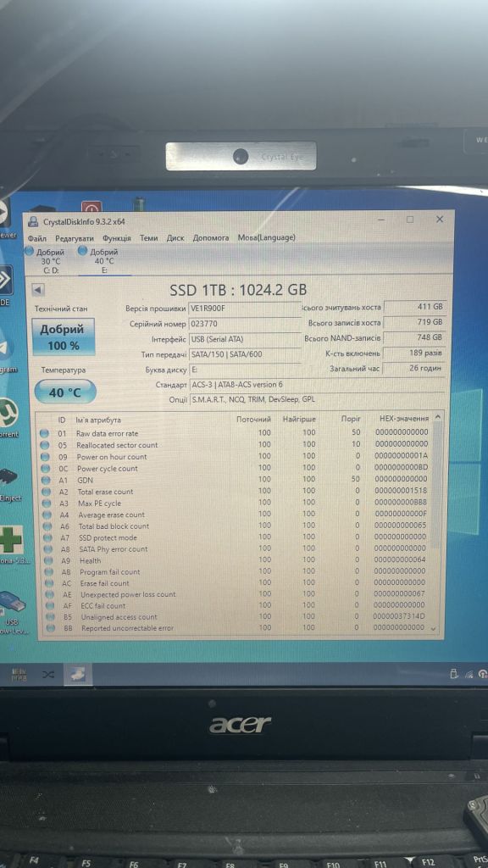Click the serial number field 023770
Screen dimensions: 488x868
click(245, 324)
